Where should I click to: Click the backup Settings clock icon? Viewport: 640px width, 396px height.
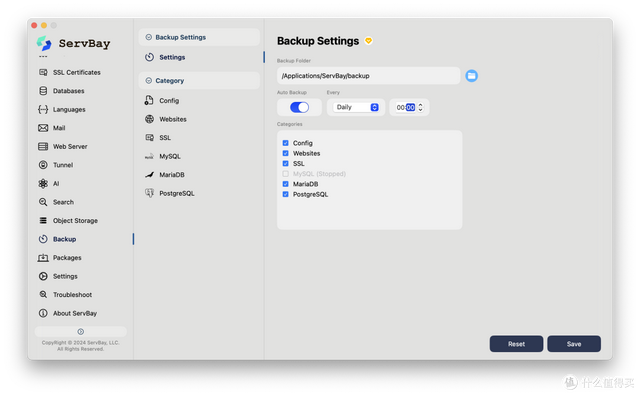click(x=149, y=57)
